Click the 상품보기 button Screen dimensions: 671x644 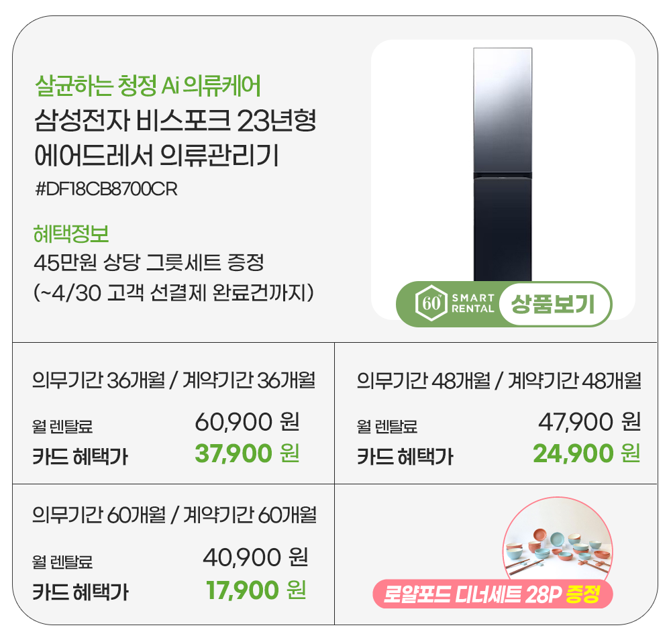(554, 305)
